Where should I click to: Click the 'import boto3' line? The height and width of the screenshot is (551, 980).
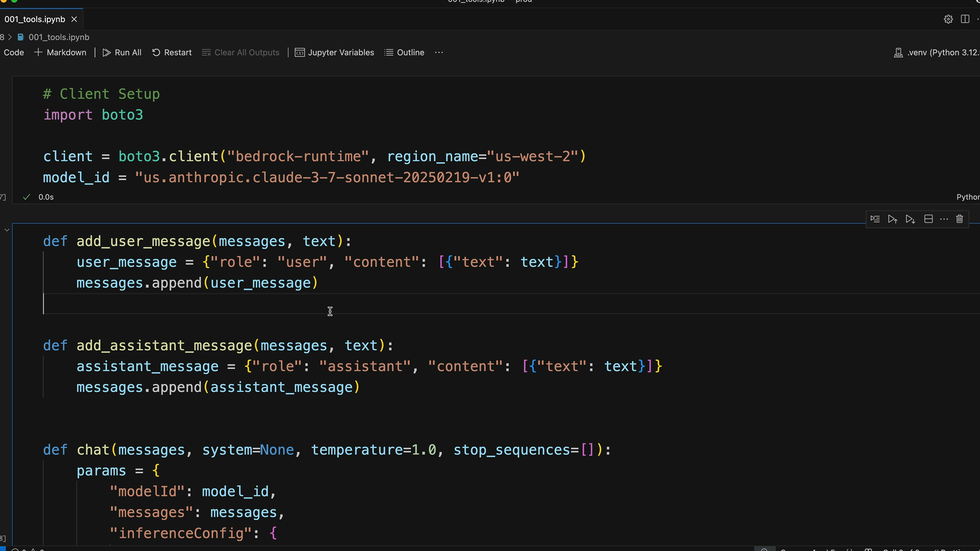93,115
